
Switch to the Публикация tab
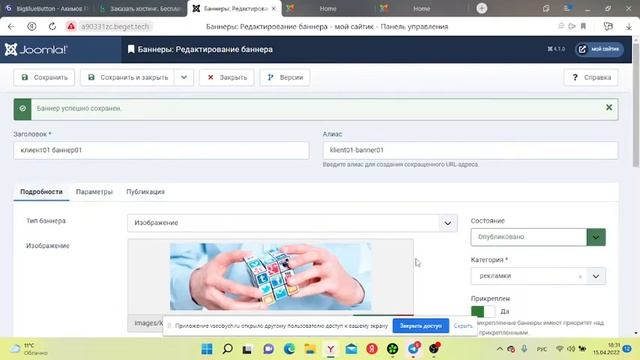click(145, 191)
